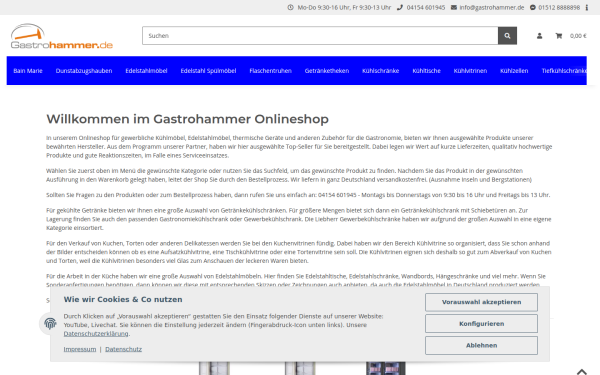
Task: Reject cookies with Ablehnen
Action: 481,346
